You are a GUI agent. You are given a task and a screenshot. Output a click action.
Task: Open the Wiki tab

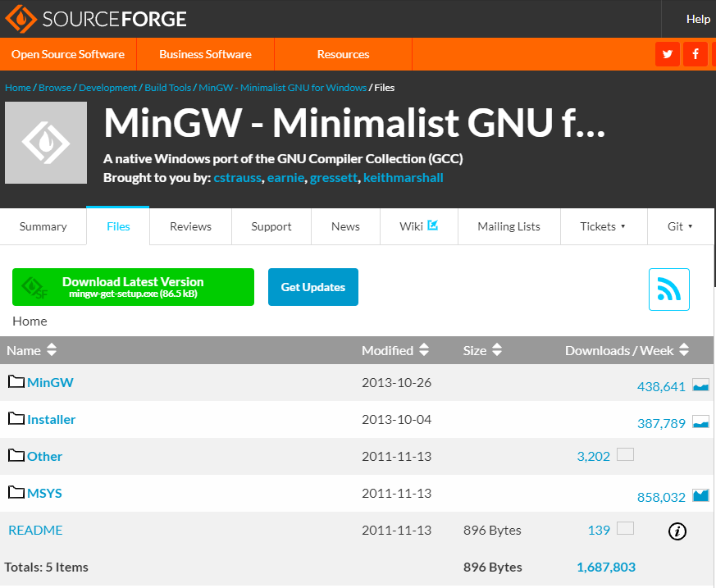point(419,226)
